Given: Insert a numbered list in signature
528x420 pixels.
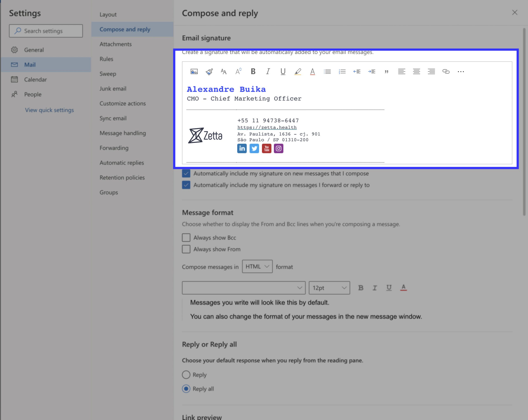Looking at the screenshot, I should [x=342, y=72].
